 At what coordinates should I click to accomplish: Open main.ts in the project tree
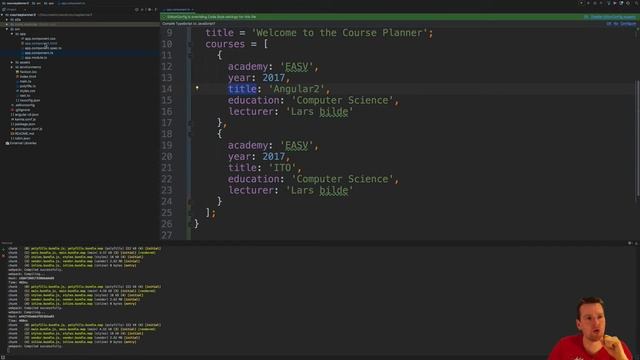coord(25,81)
